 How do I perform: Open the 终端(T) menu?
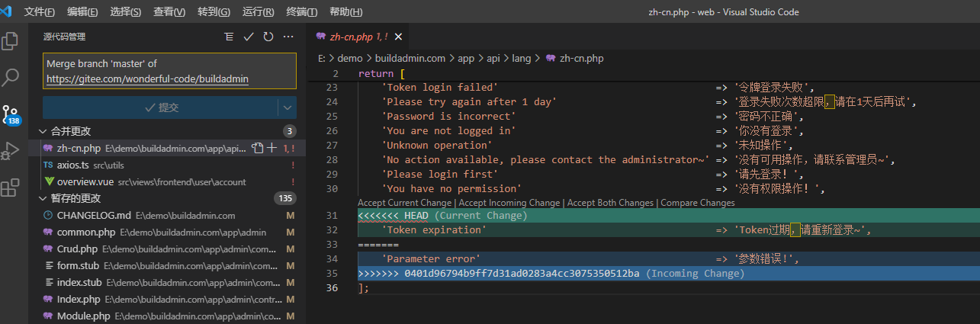(x=301, y=12)
